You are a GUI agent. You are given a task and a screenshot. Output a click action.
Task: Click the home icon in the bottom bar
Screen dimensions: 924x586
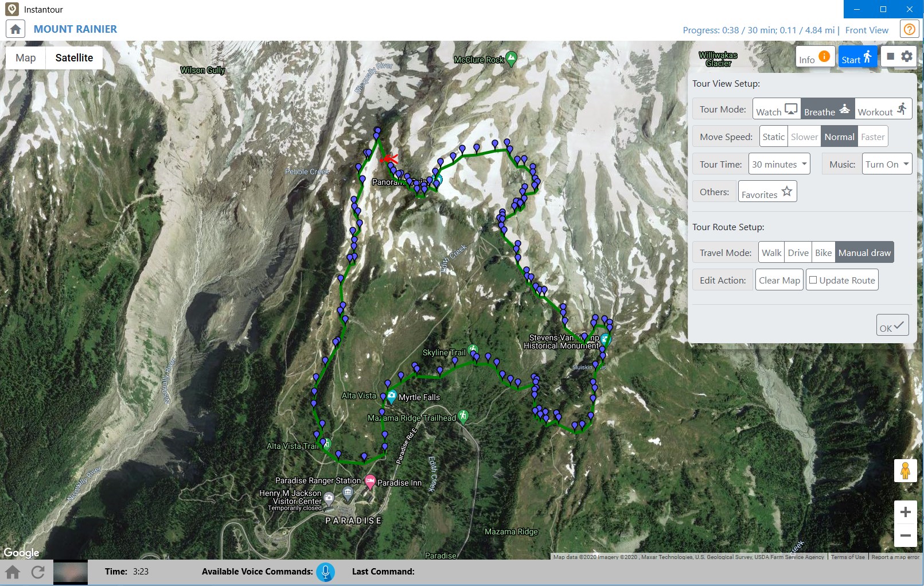point(13,572)
